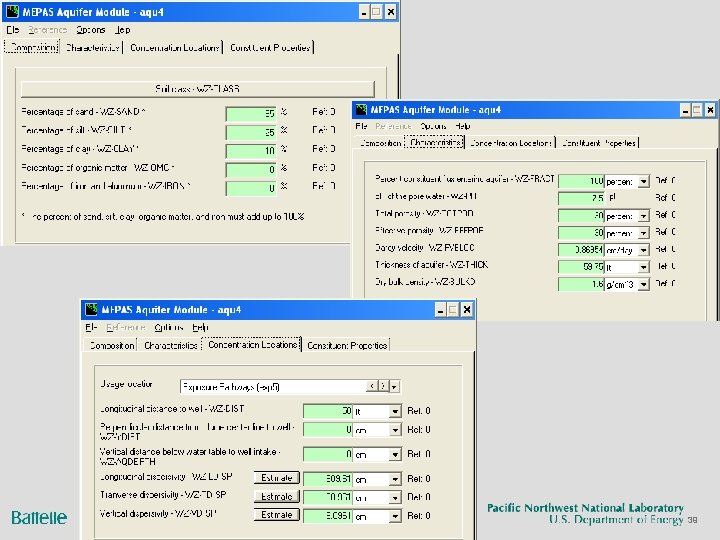Click MEPAS app icon in Concentration Locations window title bar

[x=91, y=309]
